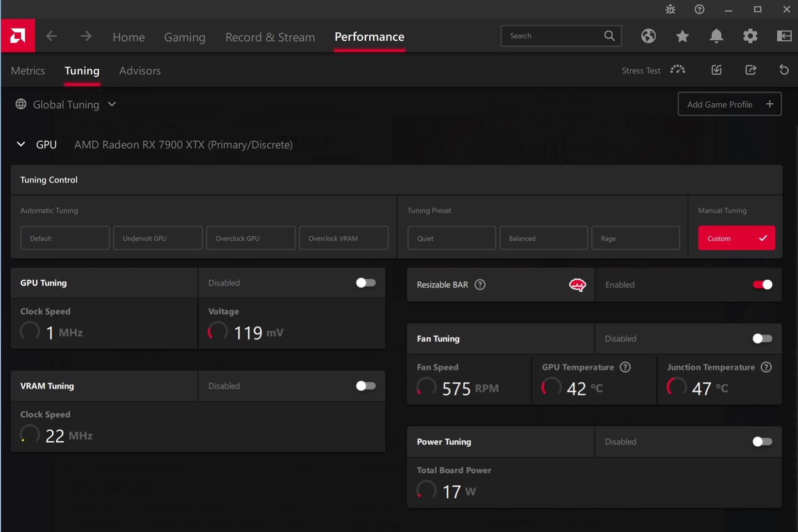Switch to the Advisors subtab
Screen dimensions: 798x532
[x=140, y=71]
